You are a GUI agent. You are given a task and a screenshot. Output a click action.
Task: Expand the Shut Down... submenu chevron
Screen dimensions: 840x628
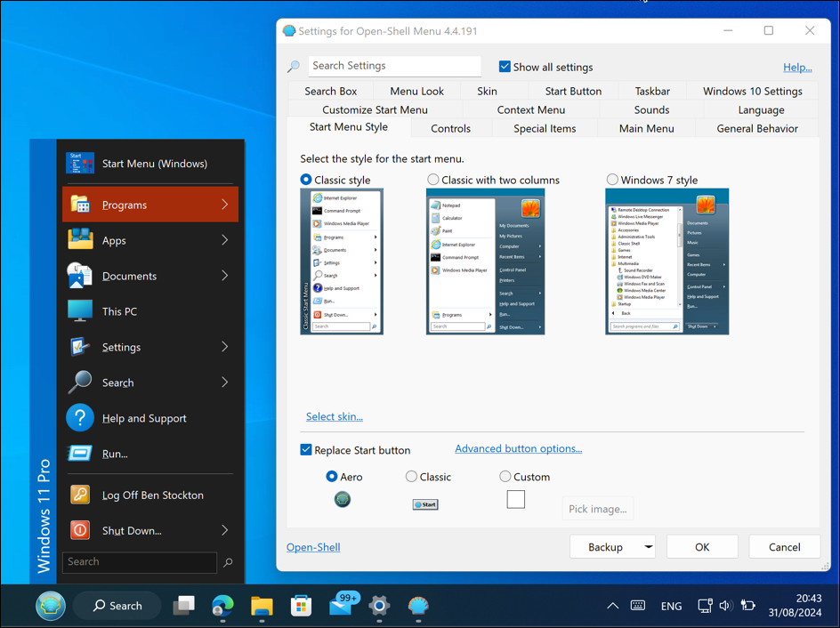(225, 530)
